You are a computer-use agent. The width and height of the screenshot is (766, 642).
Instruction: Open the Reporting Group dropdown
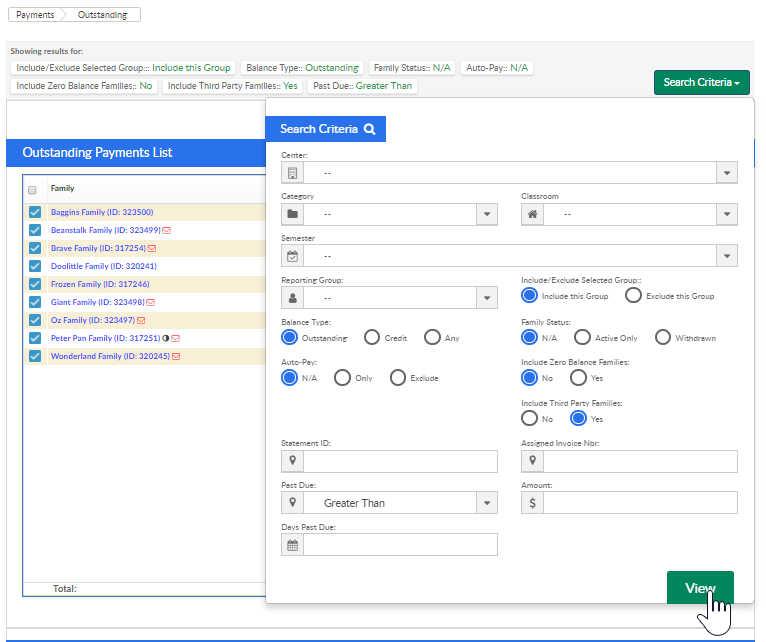point(487,298)
